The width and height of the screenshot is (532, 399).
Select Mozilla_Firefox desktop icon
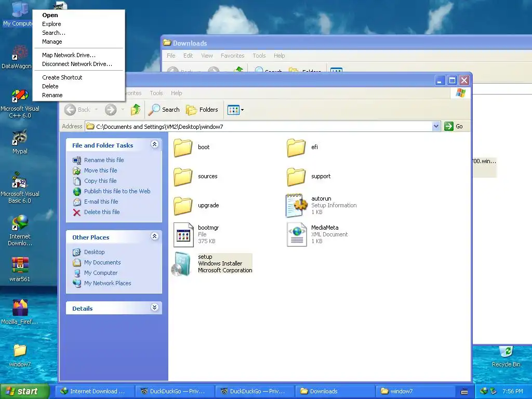(x=20, y=312)
